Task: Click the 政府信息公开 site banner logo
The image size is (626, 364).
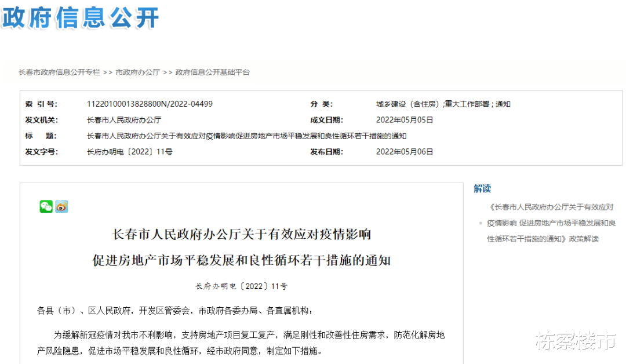Action: click(80, 19)
